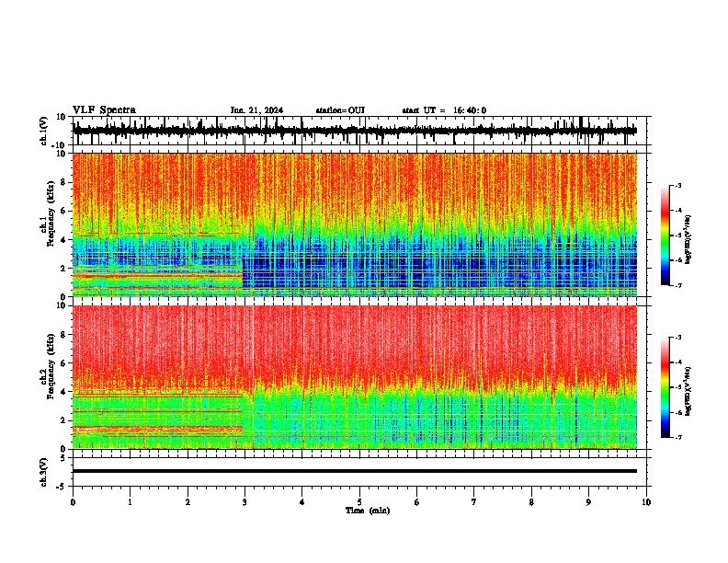Click the x-axis tick label "4"

point(302,502)
